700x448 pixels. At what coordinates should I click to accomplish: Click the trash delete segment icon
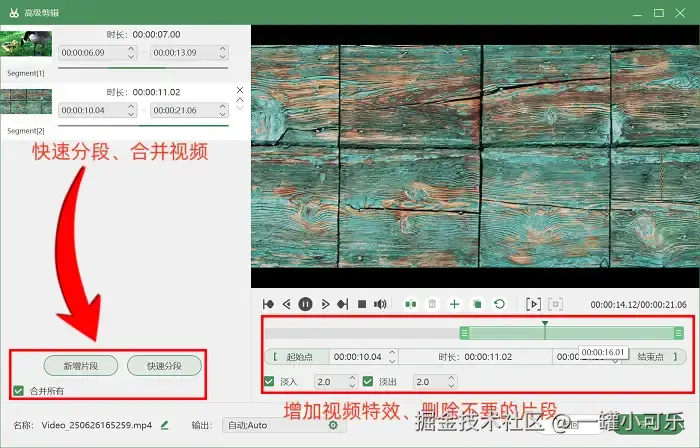click(432, 304)
